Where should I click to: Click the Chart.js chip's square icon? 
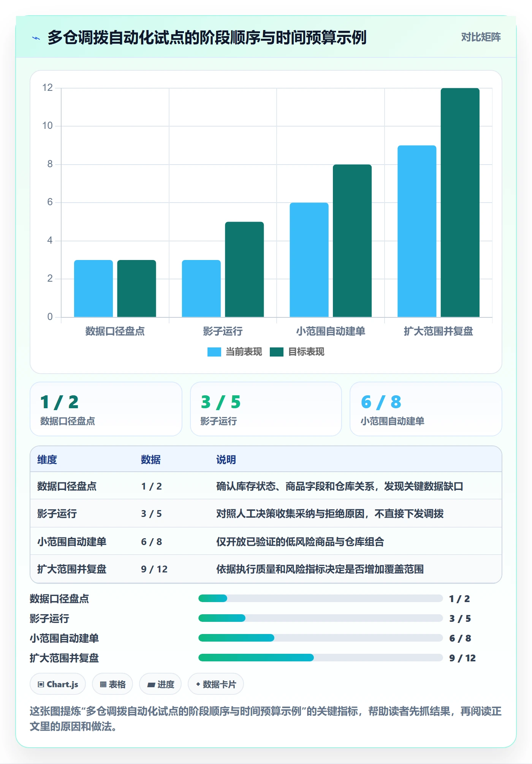(x=41, y=685)
